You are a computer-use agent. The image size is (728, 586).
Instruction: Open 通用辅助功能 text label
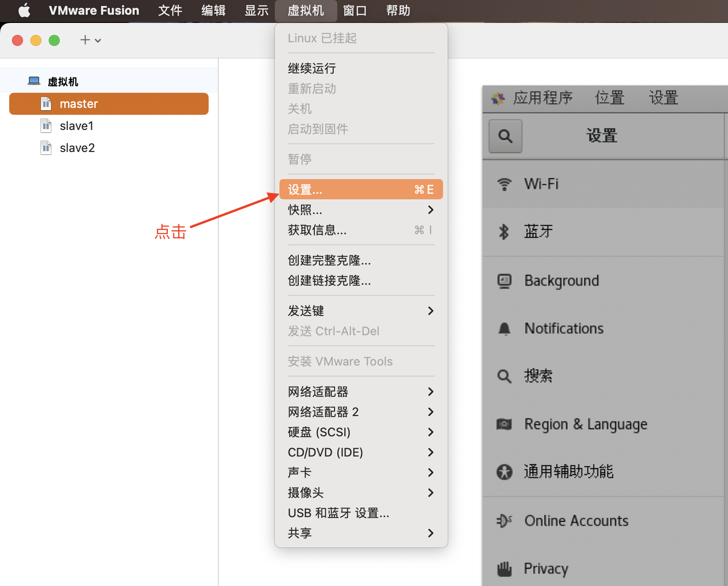[569, 472]
